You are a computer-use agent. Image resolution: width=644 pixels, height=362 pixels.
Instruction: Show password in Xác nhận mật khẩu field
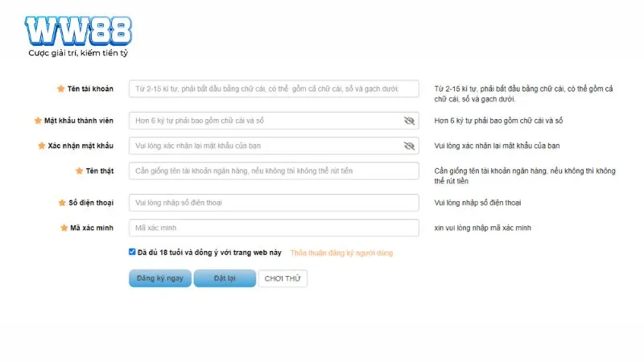tap(409, 146)
